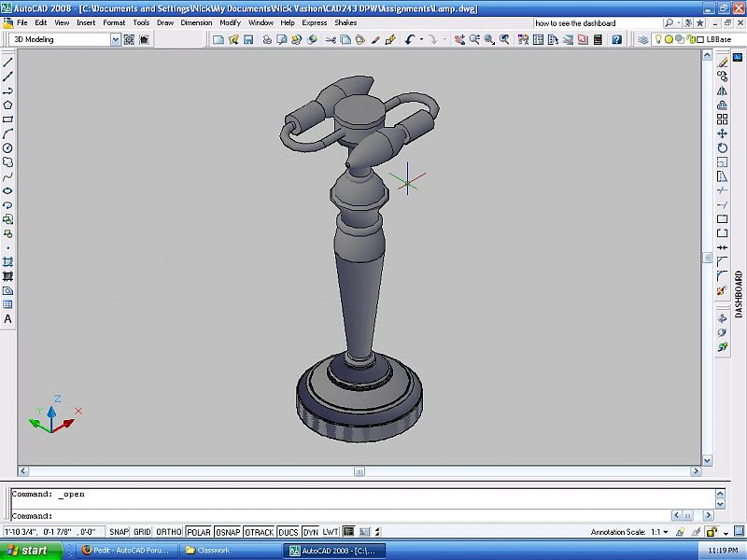747x560 pixels.
Task: Click the Array modify tool
Action: pos(723,119)
